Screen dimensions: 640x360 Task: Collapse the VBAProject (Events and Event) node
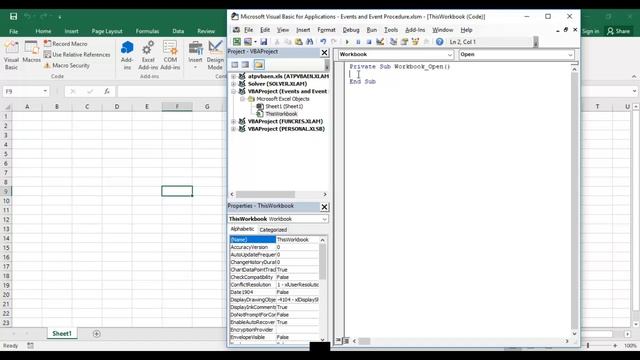click(233, 91)
